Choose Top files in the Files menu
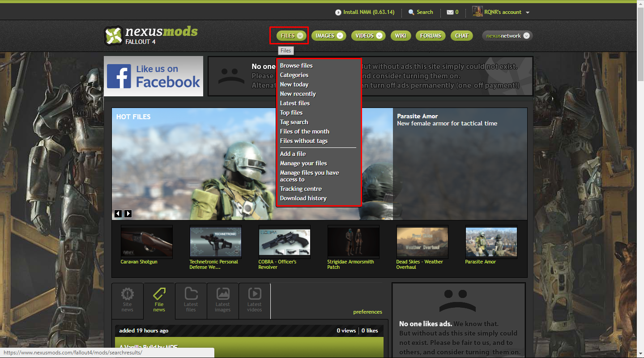Screen dimensions: 644x358 pyautogui.click(x=291, y=112)
